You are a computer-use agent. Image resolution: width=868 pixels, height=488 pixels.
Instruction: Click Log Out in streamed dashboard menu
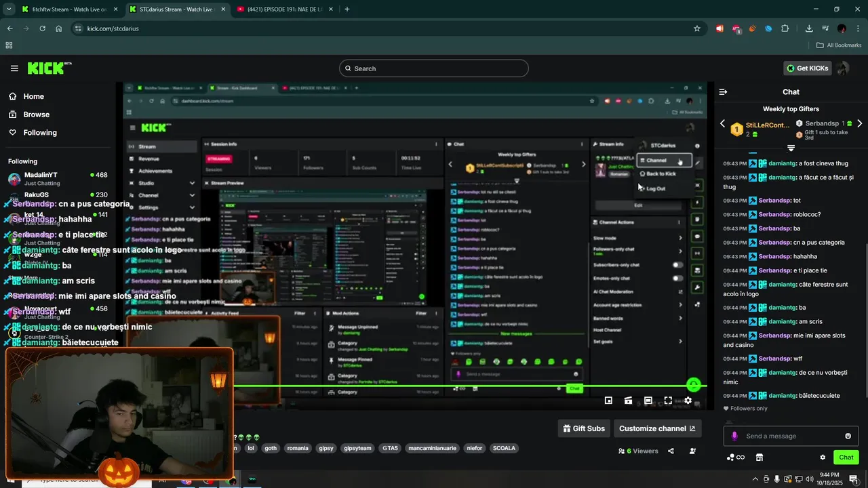point(655,188)
